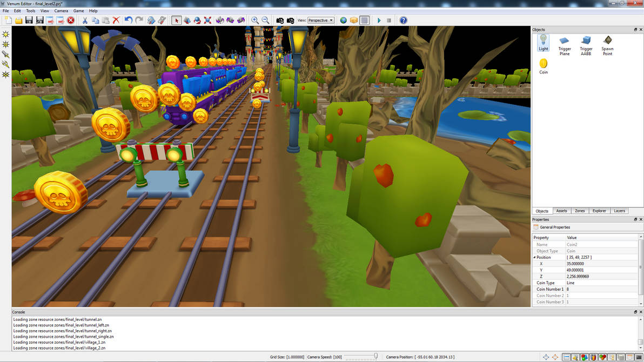644x362 pixels.
Task: Collapse the Position property row
Action: point(534,258)
